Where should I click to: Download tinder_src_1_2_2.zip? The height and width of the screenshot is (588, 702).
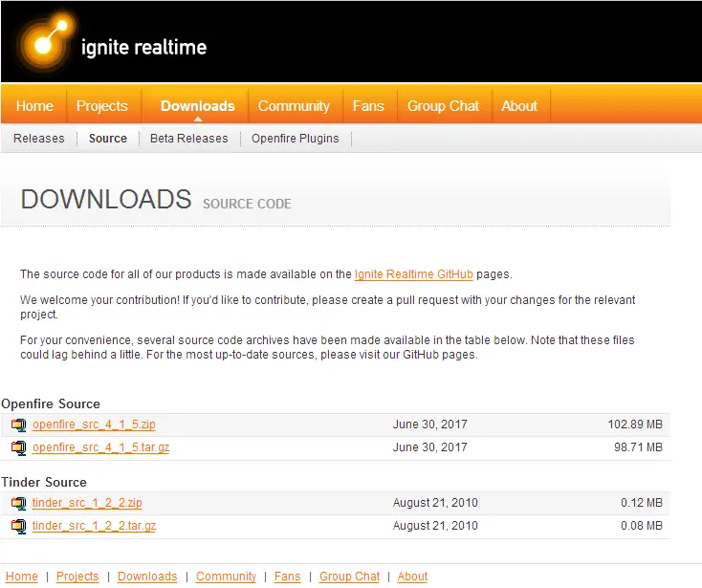[87, 504]
